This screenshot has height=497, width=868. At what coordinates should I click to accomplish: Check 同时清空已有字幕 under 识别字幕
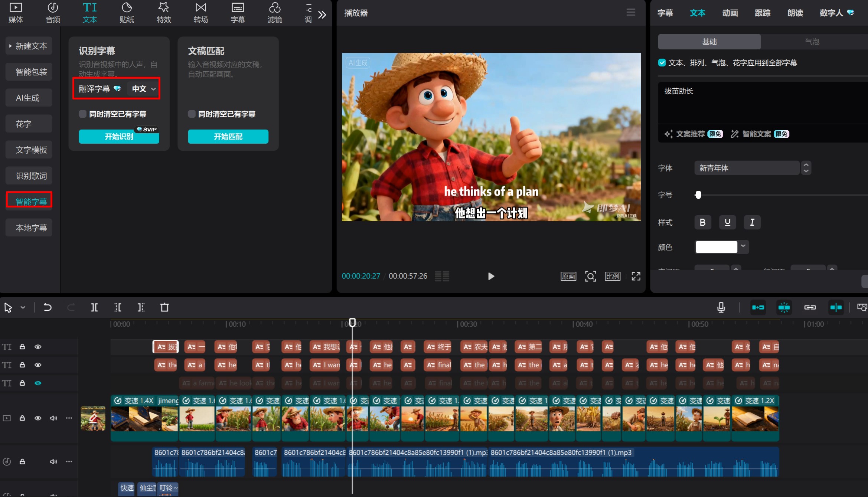pyautogui.click(x=83, y=114)
